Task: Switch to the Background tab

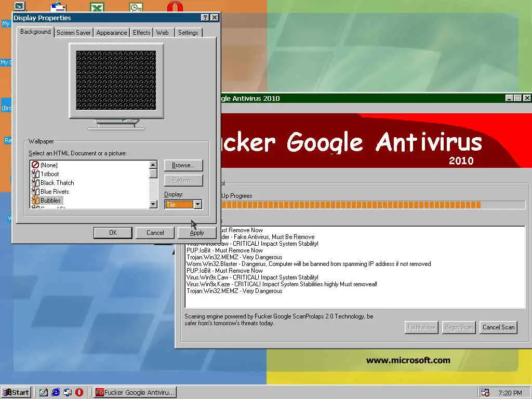Action: click(x=35, y=32)
